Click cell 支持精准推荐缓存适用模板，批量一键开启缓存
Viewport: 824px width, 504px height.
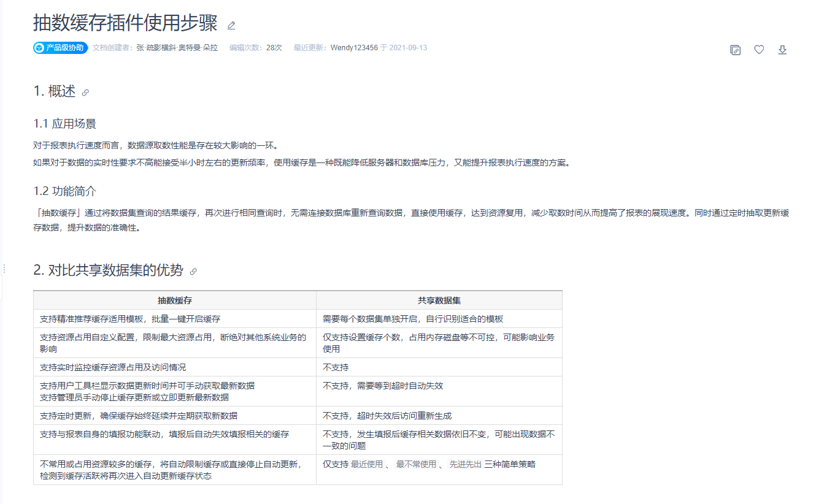click(x=175, y=319)
